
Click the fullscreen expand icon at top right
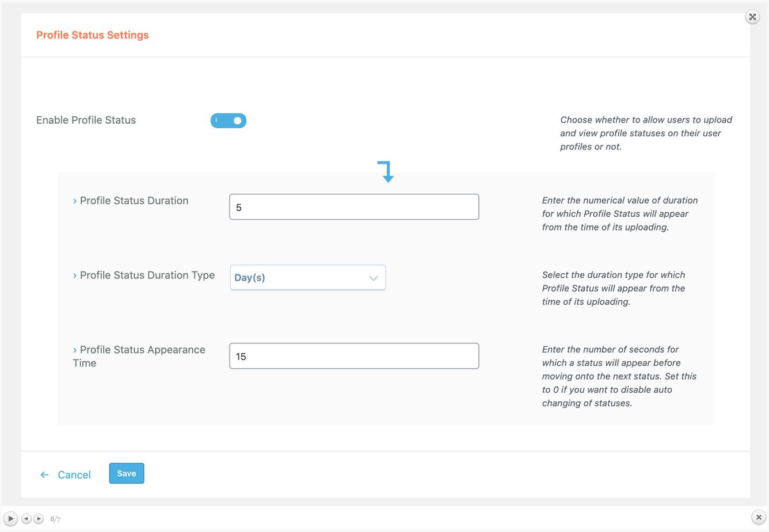coord(752,17)
